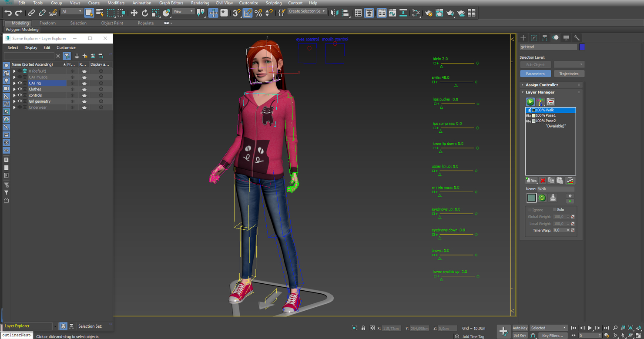Open the Motion panel tab icon

555,38
